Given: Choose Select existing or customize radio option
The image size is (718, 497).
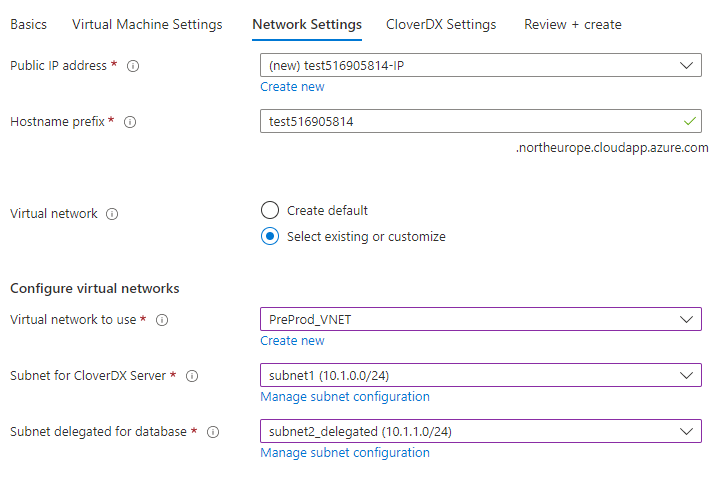Looking at the screenshot, I should (270, 236).
